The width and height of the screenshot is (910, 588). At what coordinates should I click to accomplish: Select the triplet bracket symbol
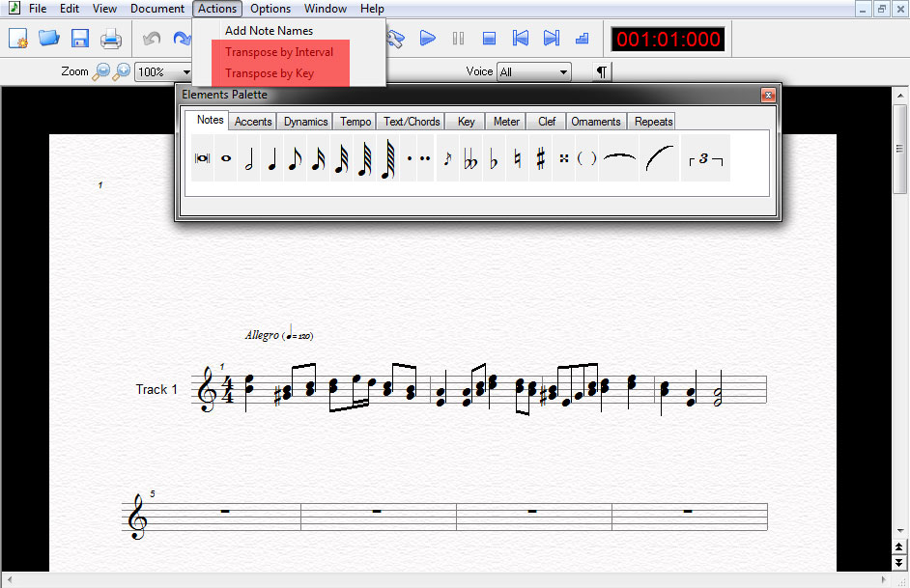tap(706, 158)
